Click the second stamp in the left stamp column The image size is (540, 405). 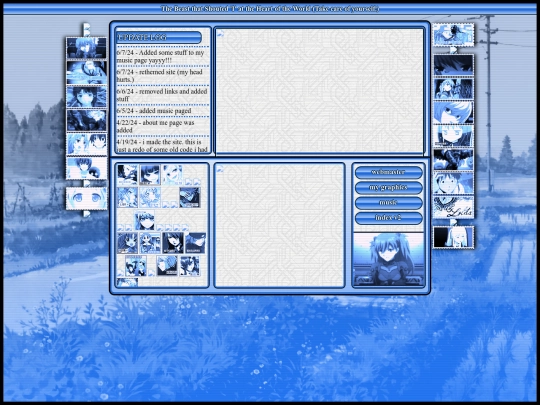pyautogui.click(x=86, y=72)
